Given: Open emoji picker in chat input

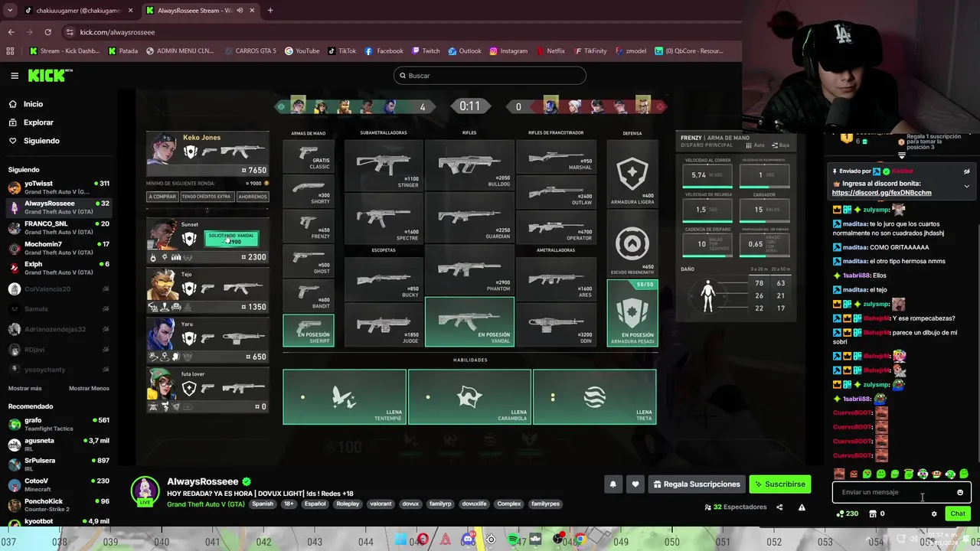Looking at the screenshot, I should click(960, 492).
